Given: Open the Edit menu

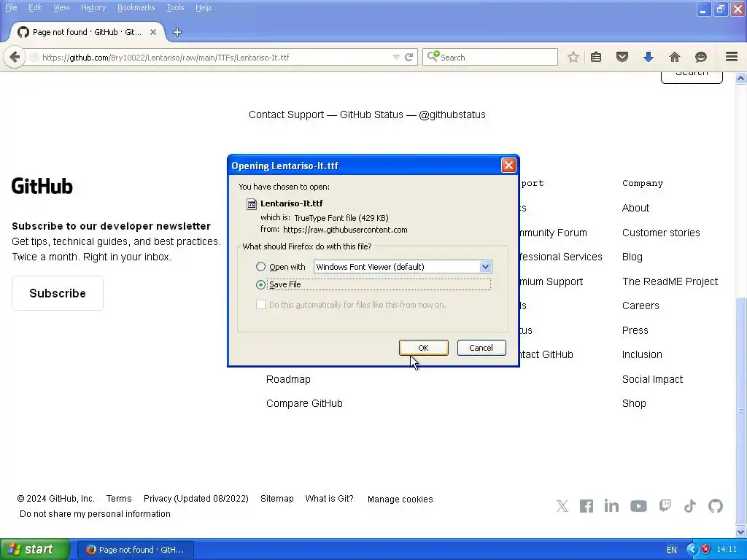Looking at the screenshot, I should 35,7.
